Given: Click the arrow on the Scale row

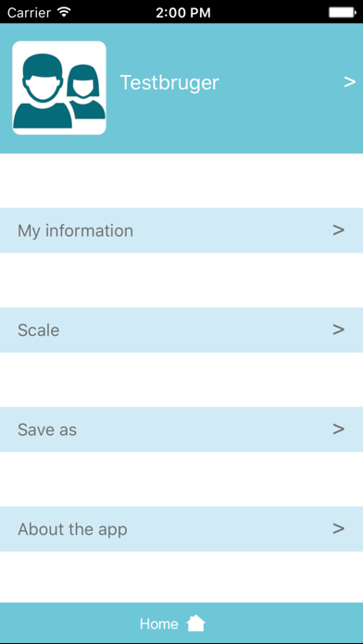Looking at the screenshot, I should point(338,329).
